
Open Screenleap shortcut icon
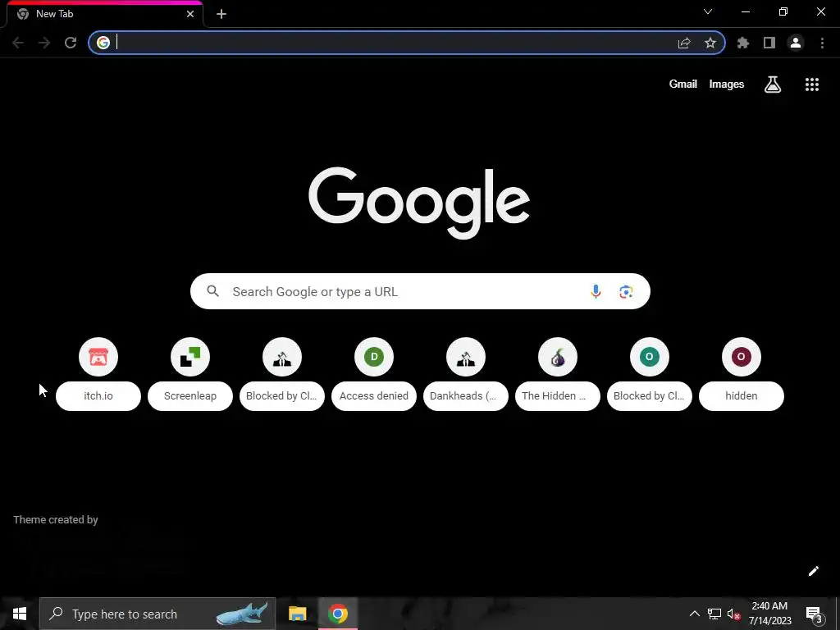[190, 357]
